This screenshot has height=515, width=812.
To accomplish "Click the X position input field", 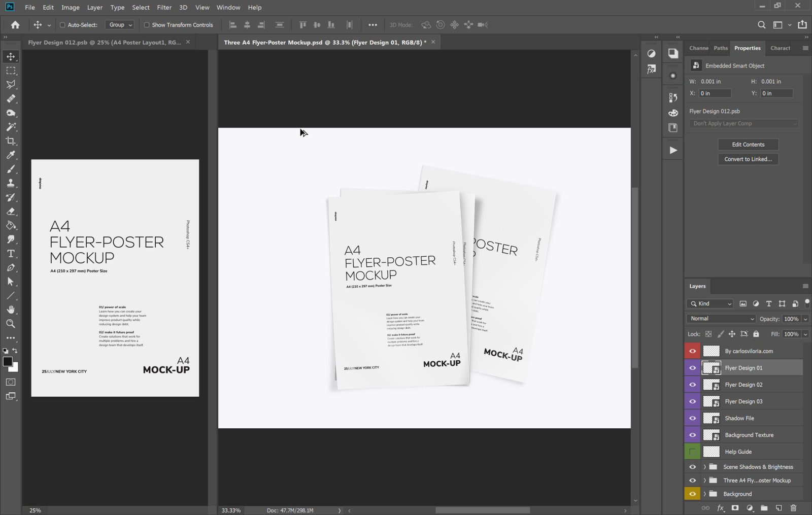I will 715,93.
